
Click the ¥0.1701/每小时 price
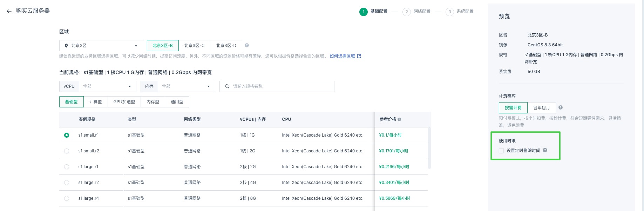pyautogui.click(x=394, y=151)
